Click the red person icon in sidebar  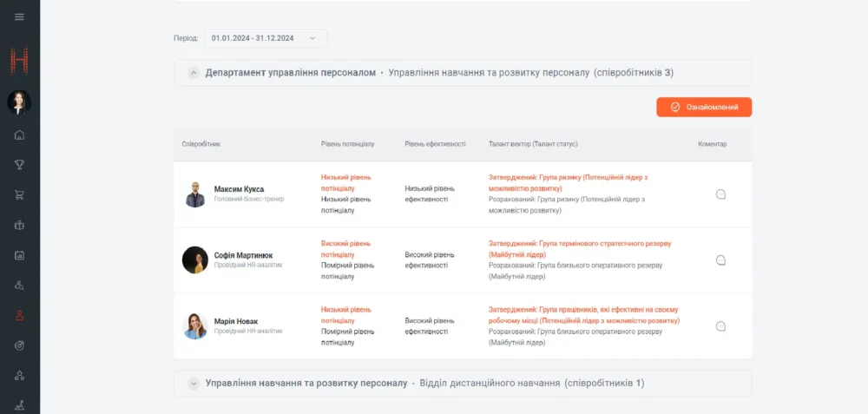click(19, 316)
